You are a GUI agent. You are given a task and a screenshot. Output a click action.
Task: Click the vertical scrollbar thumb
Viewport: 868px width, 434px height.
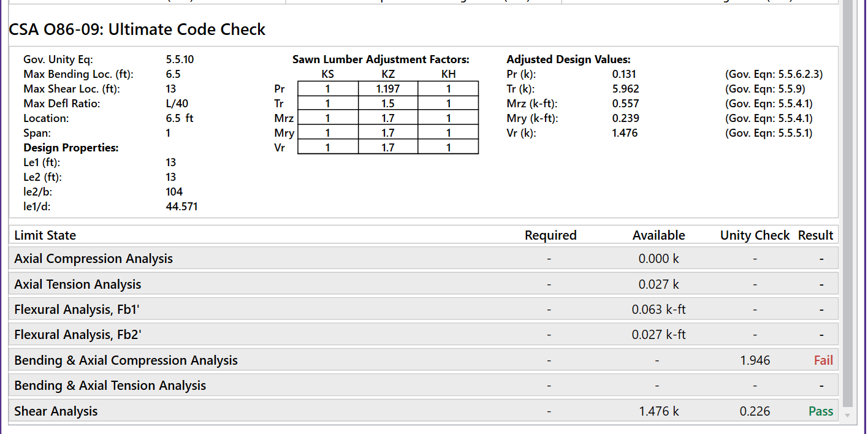848,202
